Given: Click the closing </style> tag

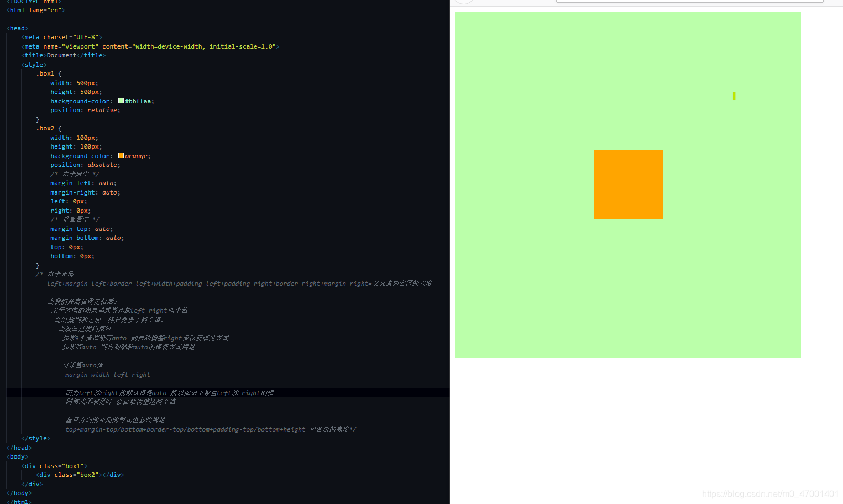Looking at the screenshot, I should (x=36, y=438).
